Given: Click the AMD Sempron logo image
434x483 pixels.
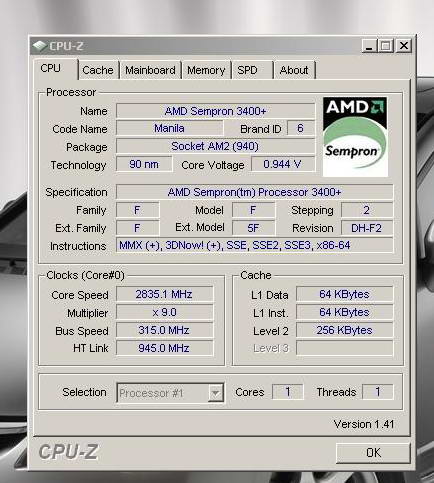Looking at the screenshot, I should pos(355,137).
